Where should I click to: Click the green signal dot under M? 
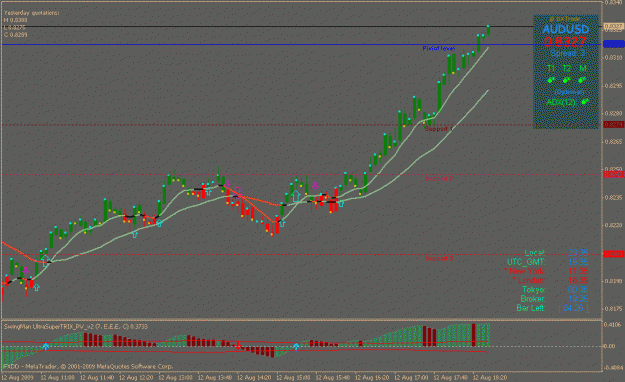coord(582,80)
